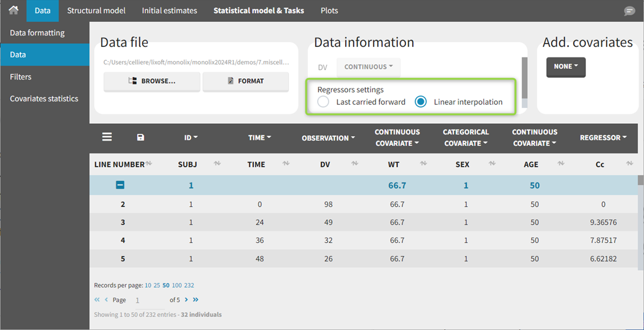Click the BROWSE button
Viewport: 644px width, 330px height.
[152, 81]
